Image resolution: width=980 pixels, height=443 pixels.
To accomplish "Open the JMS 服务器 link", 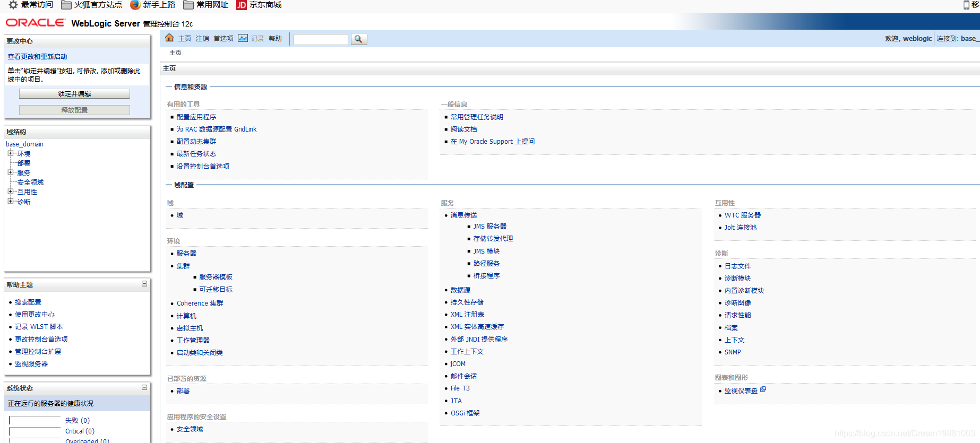I will [490, 226].
